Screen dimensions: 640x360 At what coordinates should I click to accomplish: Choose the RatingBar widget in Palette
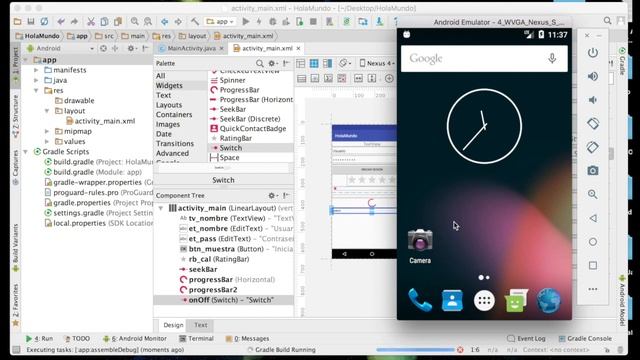pos(236,138)
